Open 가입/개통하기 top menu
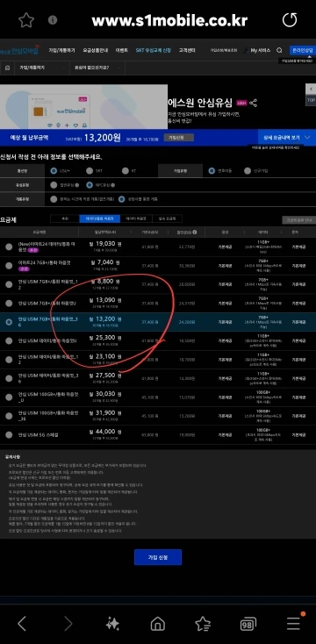The image size is (316, 644). coord(61,50)
